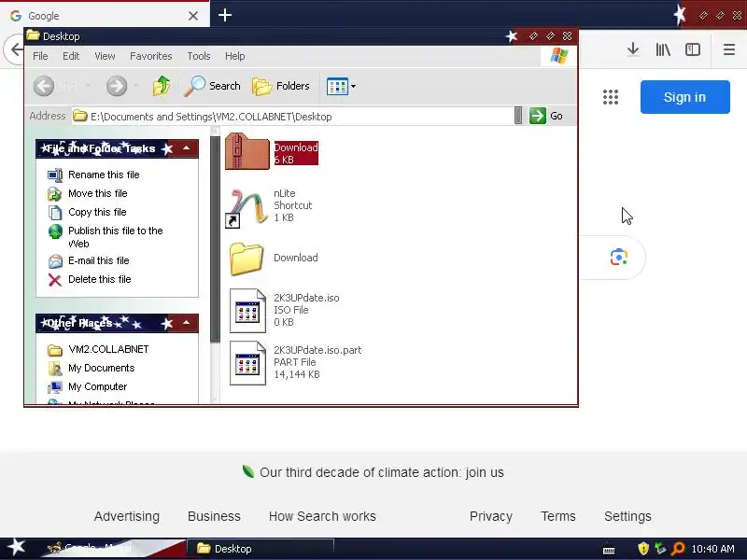This screenshot has height=560, width=747.
Task: Click the 2K3UPdate.iso.part file name
Action: (x=317, y=350)
